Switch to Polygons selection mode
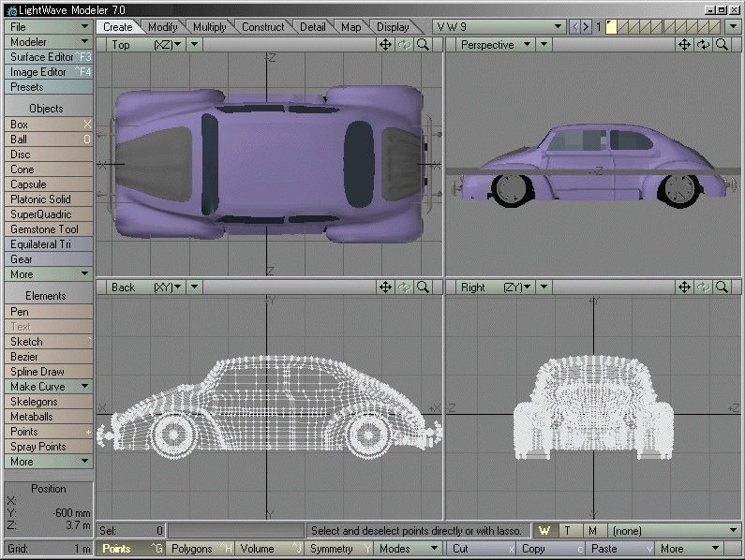This screenshot has height=560, width=745. click(198, 549)
